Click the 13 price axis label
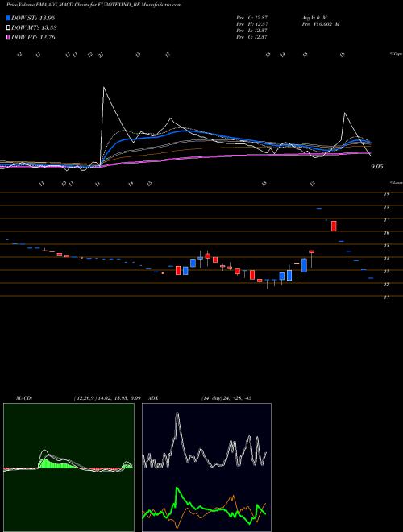Viewport: 403px width, 532px height. [x=386, y=272]
